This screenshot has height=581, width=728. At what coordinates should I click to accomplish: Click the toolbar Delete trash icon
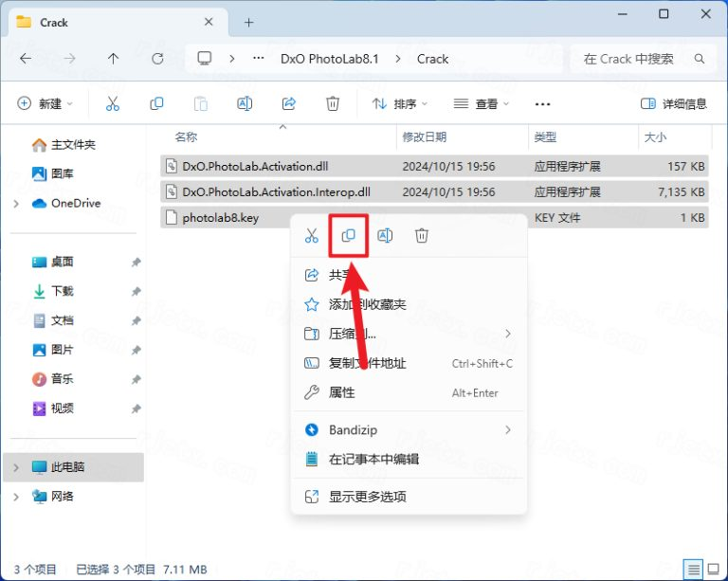(x=333, y=103)
